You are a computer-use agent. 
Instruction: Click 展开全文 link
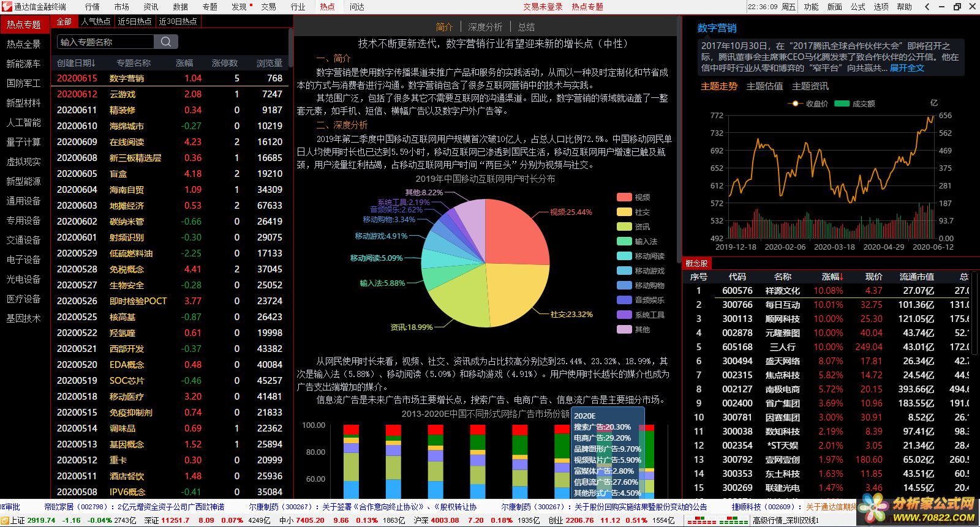pyautogui.click(x=907, y=68)
